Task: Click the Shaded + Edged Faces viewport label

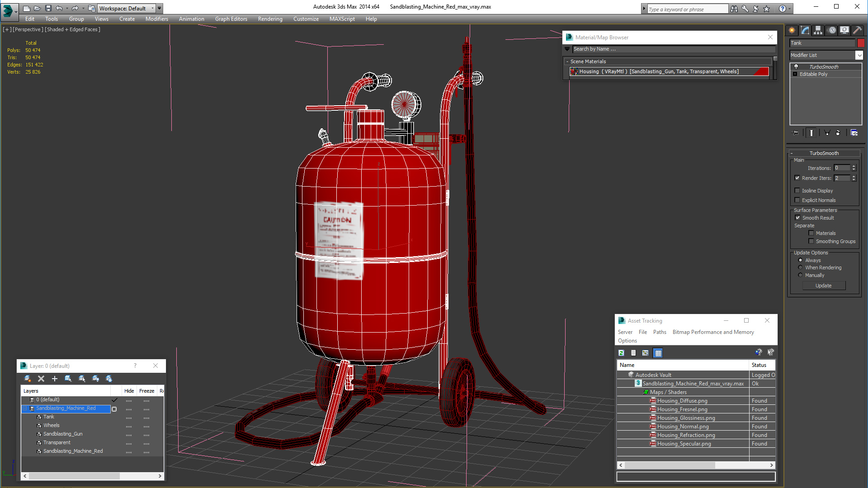Action: click(73, 29)
